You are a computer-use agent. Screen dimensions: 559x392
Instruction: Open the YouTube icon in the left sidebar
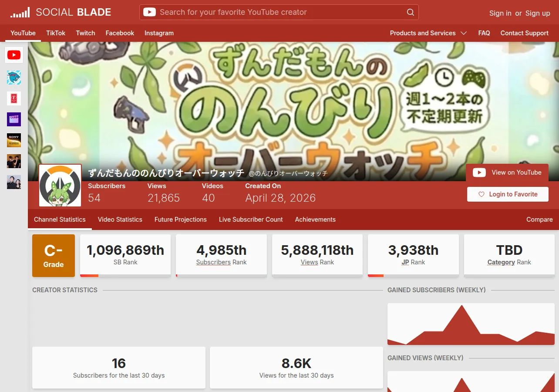pyautogui.click(x=14, y=55)
